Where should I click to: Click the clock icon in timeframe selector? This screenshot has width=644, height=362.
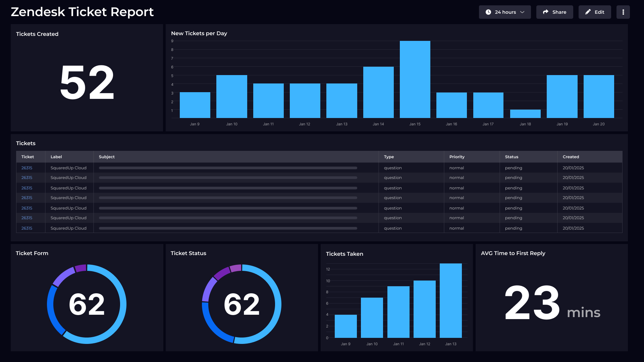(488, 12)
